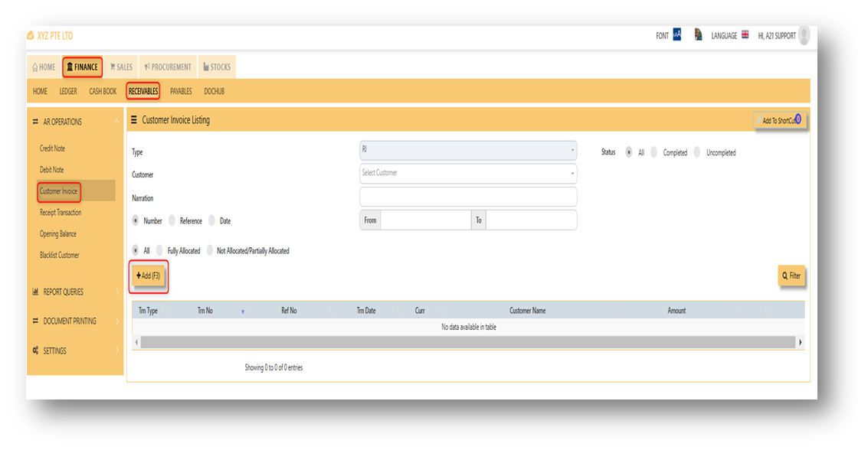Select the Completed status radio button
Viewport: 868px width, 450px height.
click(654, 152)
